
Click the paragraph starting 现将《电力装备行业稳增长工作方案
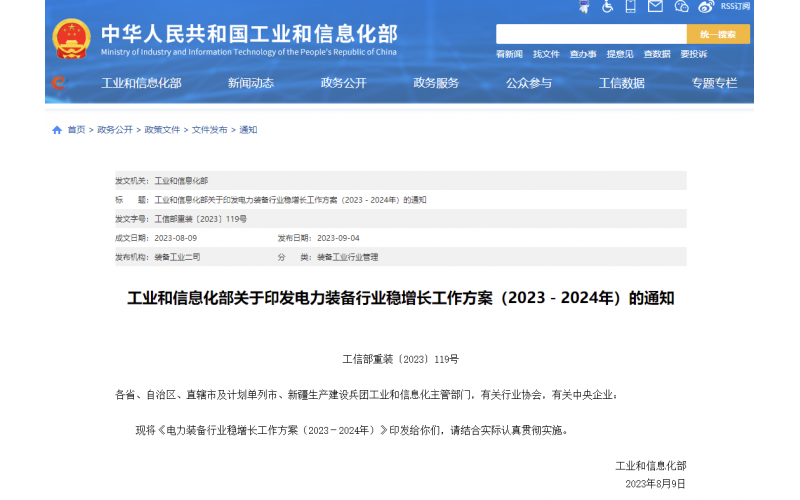(352, 431)
